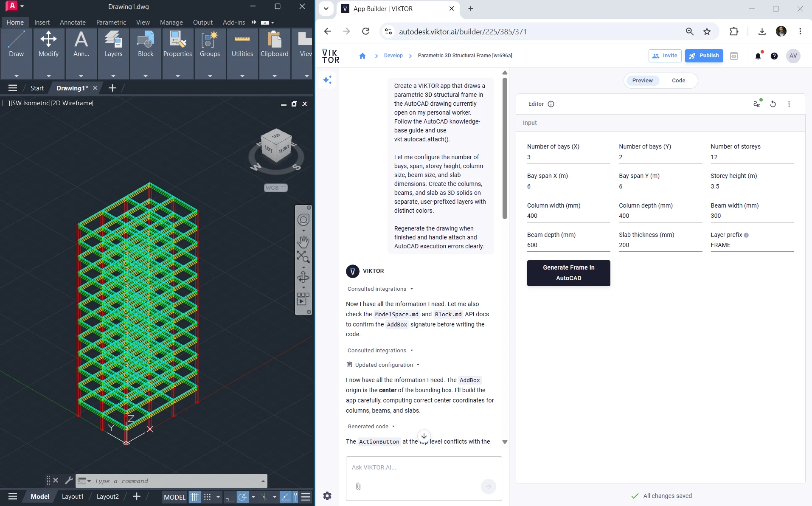This screenshot has height=506, width=812.
Task: Open the AutoCAD application menu logo
Action: tap(12, 6)
